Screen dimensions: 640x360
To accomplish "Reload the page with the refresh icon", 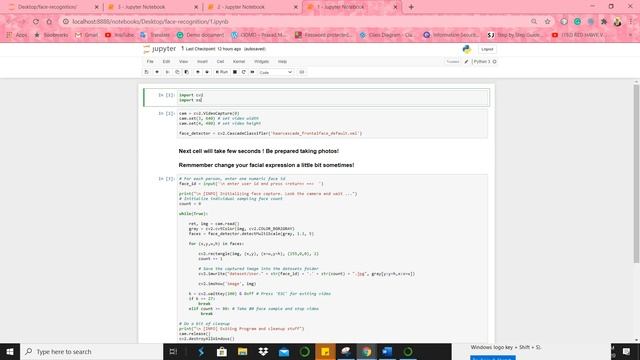I will (x=36, y=22).
